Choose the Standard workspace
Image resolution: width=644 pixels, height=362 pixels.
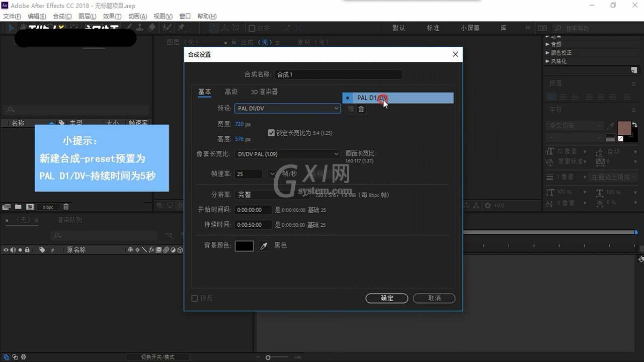pos(433,28)
